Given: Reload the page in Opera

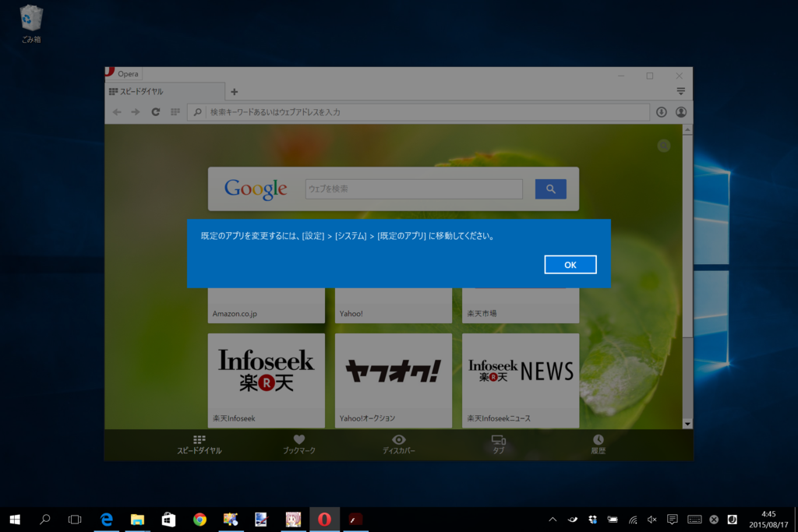Looking at the screenshot, I should [x=156, y=112].
